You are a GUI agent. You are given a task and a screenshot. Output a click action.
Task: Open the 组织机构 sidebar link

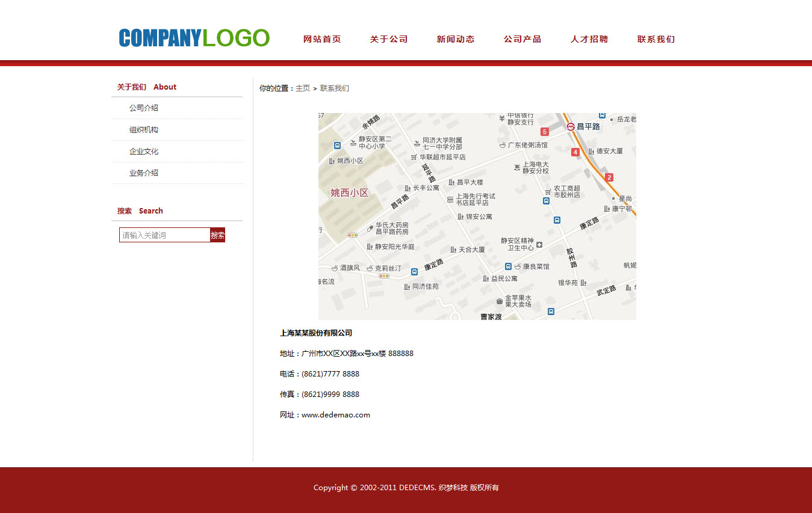pos(144,130)
